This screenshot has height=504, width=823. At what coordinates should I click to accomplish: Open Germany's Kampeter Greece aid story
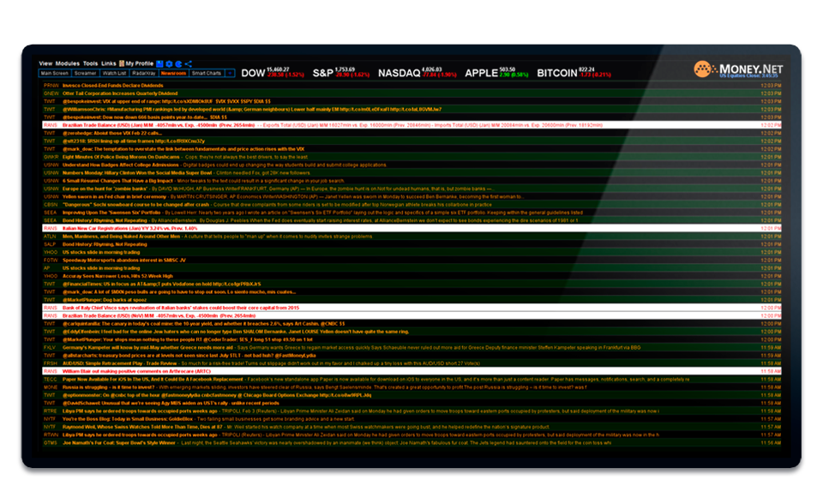point(412,347)
